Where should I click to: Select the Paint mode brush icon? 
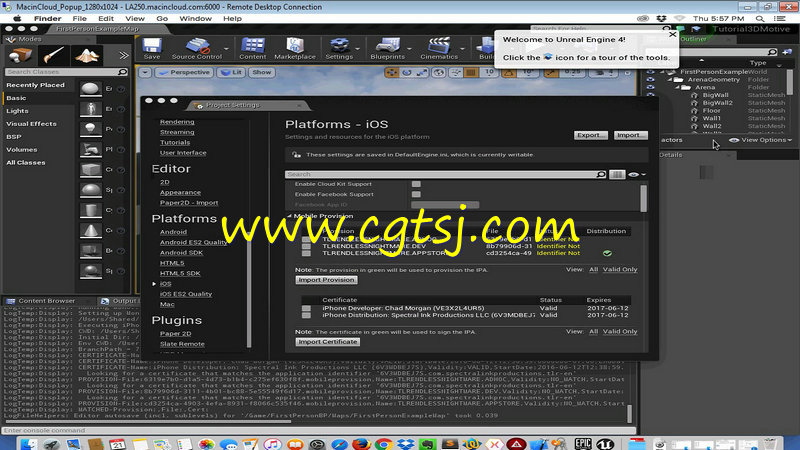coord(53,55)
